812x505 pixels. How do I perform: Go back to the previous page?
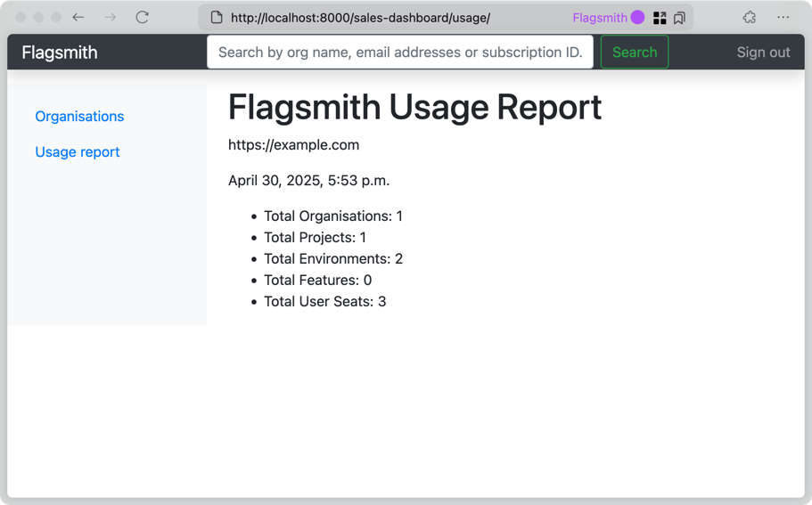tap(78, 17)
